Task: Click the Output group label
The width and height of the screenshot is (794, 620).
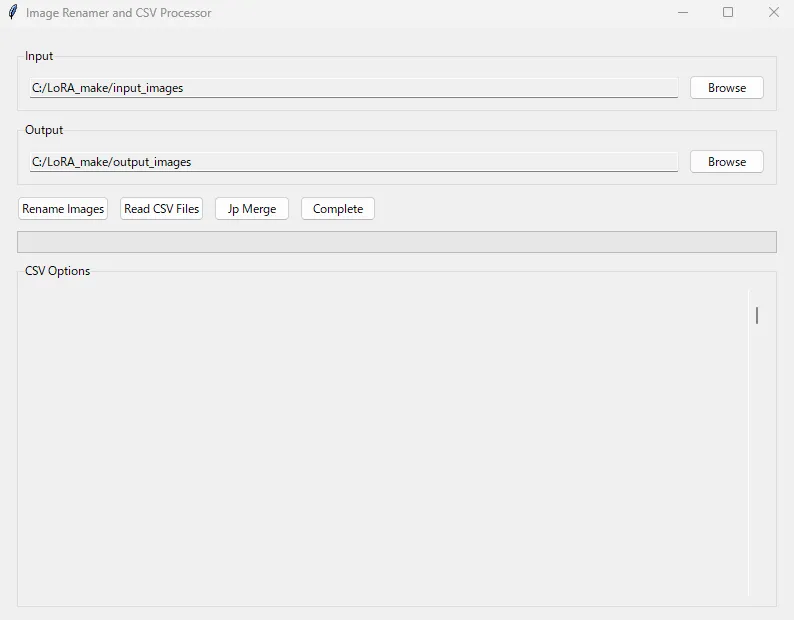Action: click(x=44, y=130)
